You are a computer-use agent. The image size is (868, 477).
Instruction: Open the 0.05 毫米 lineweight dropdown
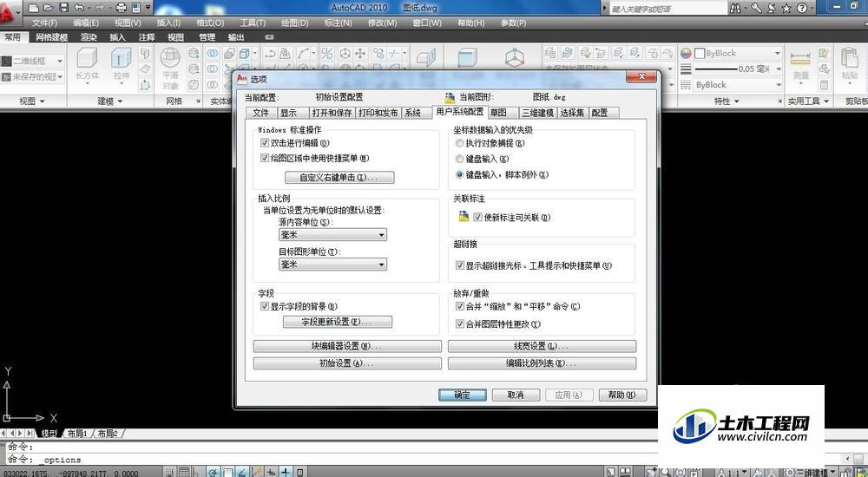(737, 69)
